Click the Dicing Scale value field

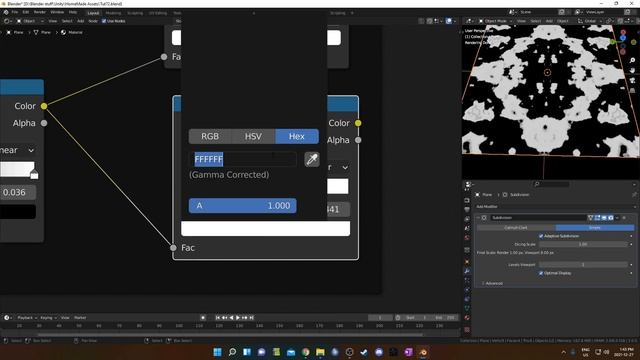[x=583, y=244]
